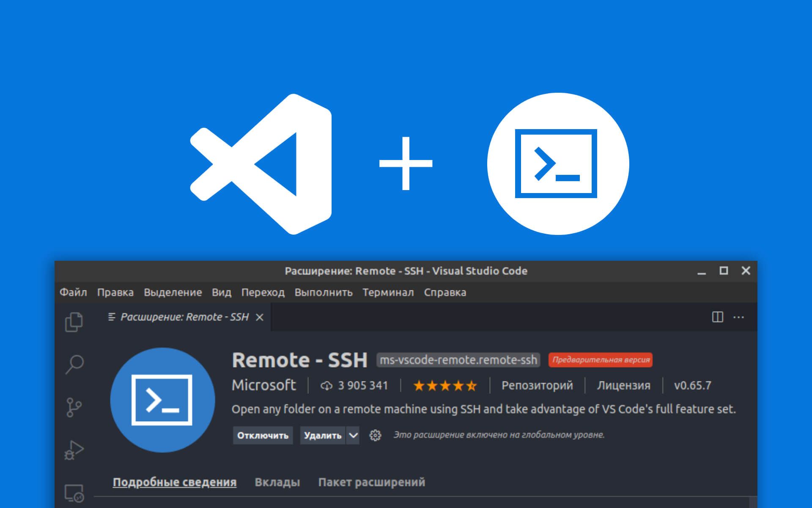Click the five-star rating
The height and width of the screenshot is (508, 812).
445,386
